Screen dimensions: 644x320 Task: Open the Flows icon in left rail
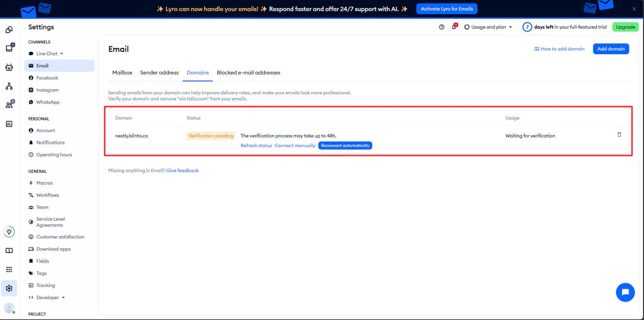coord(9,86)
